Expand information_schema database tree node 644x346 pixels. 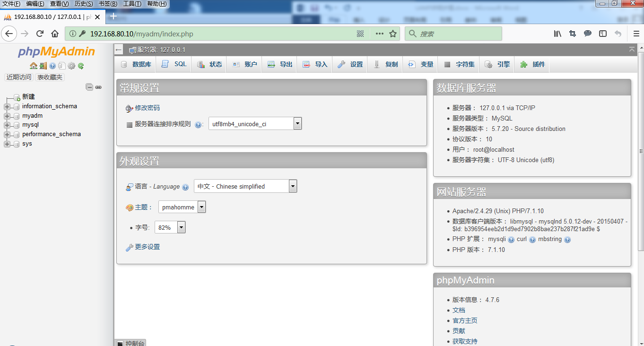pos(7,107)
